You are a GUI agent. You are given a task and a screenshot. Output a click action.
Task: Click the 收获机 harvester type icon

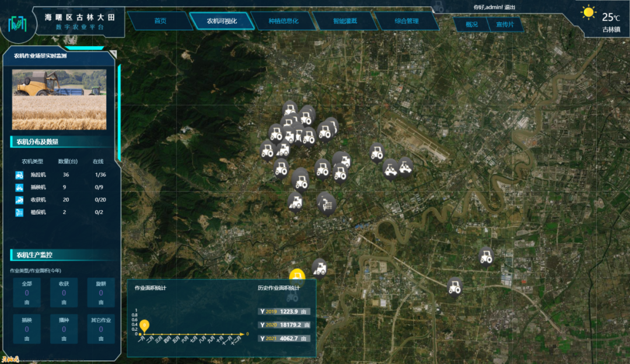pos(19,199)
